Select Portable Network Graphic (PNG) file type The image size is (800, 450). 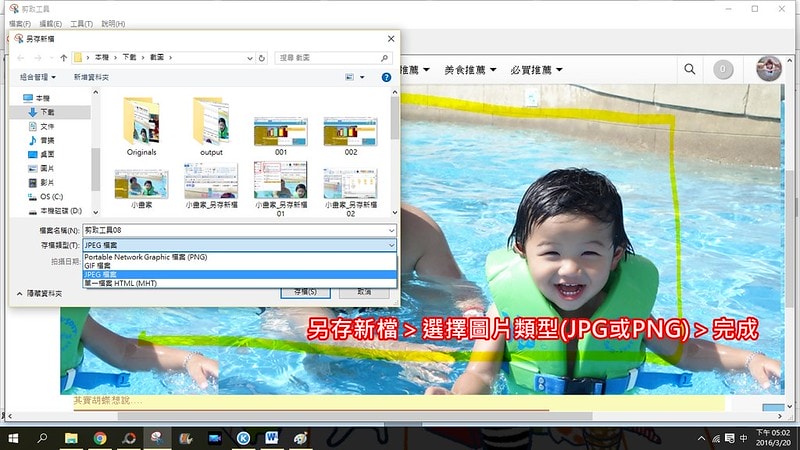145,257
